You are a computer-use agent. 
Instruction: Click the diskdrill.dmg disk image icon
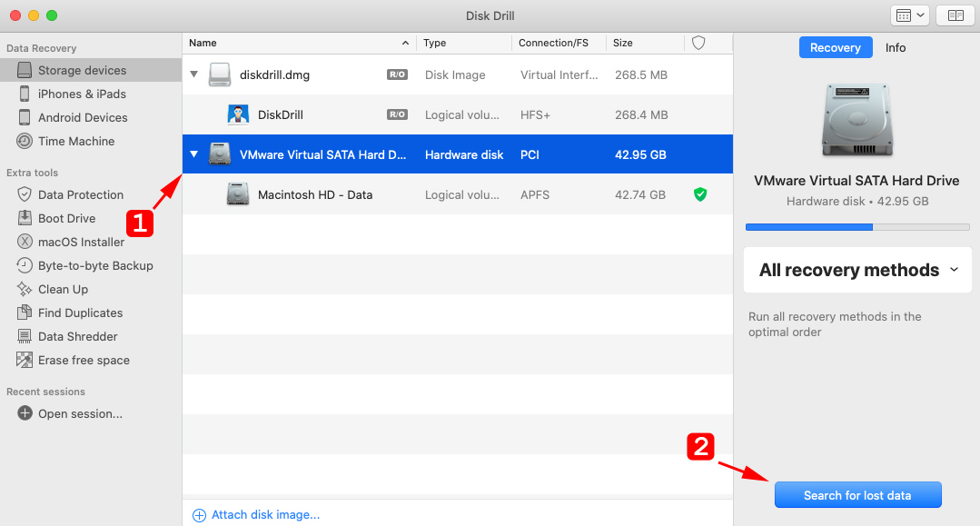point(220,75)
